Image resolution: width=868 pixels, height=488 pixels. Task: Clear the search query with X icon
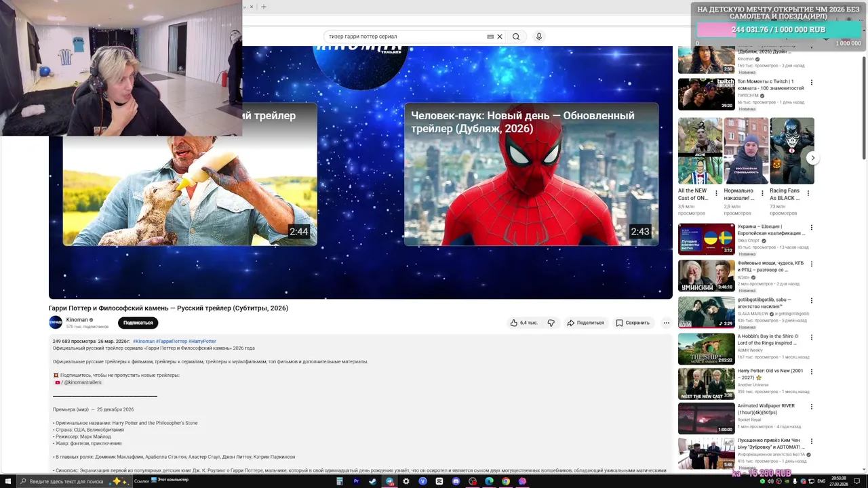[500, 37]
